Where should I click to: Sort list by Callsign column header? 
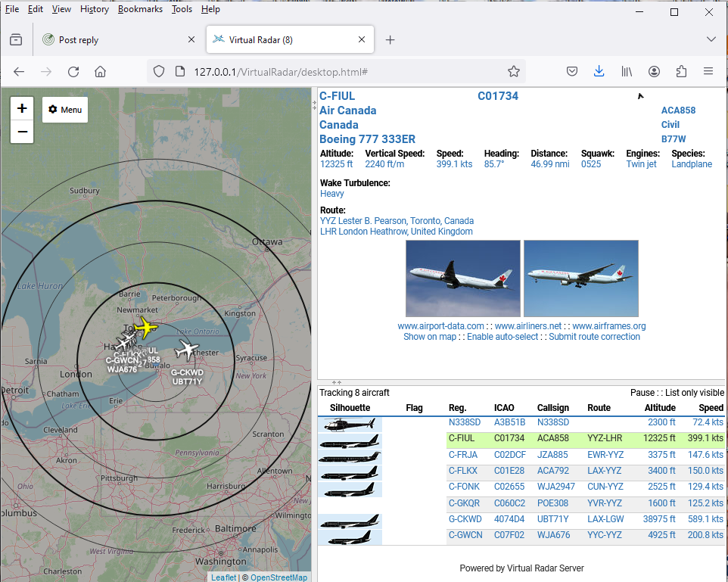pos(553,408)
